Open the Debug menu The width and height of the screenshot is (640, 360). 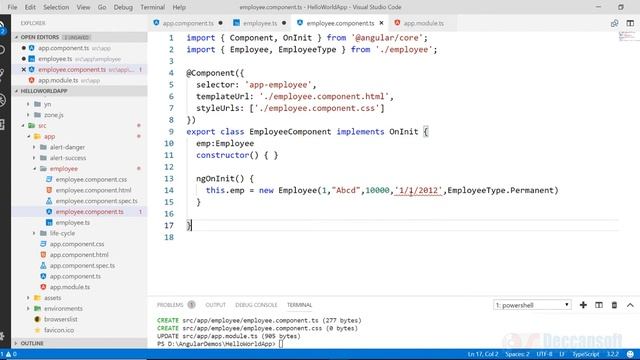(123, 7)
